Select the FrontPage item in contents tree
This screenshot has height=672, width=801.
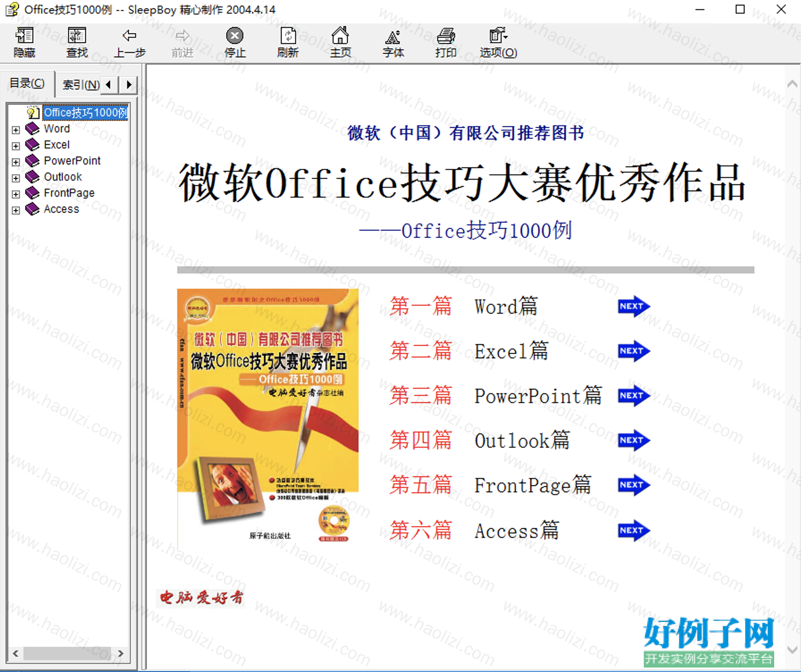pyautogui.click(x=69, y=193)
